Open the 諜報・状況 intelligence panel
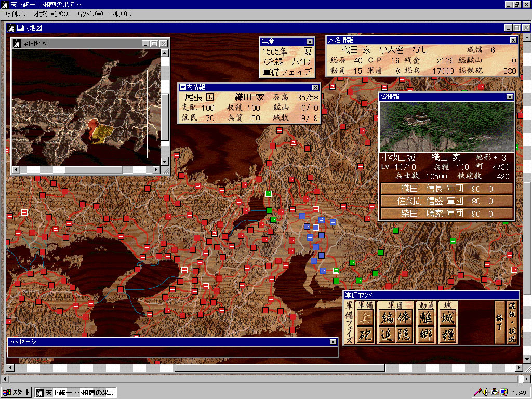532x399 pixels. (512, 323)
